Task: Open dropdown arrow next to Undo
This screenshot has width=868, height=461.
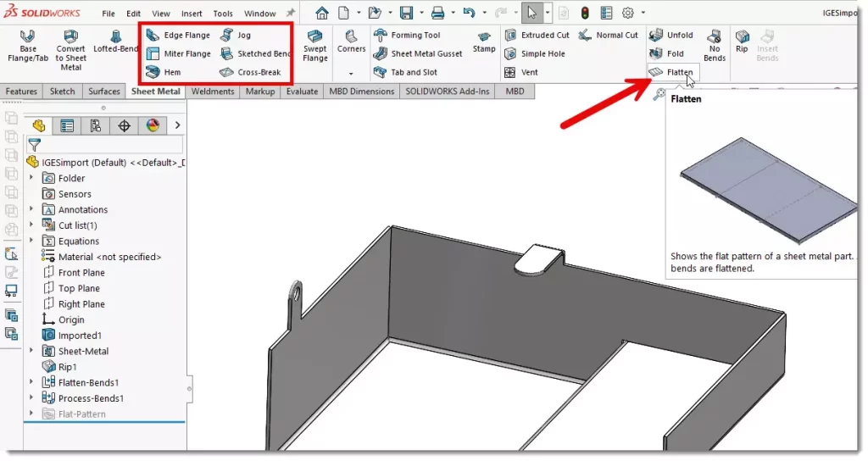Action: click(x=484, y=13)
